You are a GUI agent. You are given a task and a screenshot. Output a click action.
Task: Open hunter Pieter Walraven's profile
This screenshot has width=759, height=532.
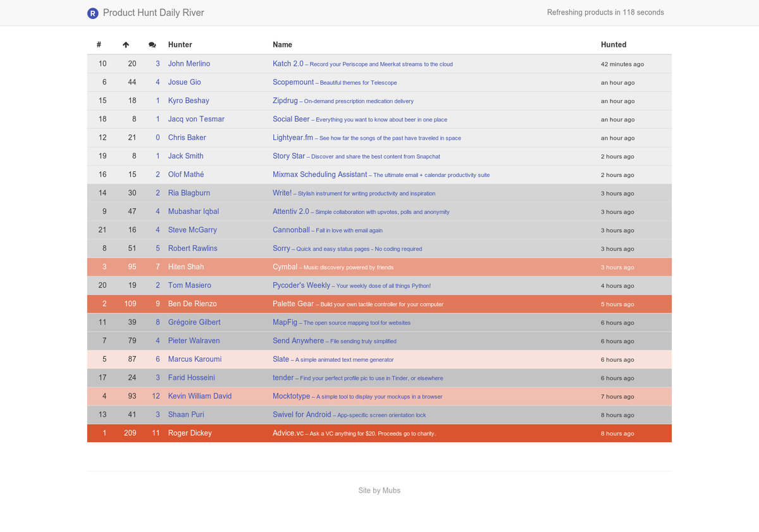click(194, 340)
